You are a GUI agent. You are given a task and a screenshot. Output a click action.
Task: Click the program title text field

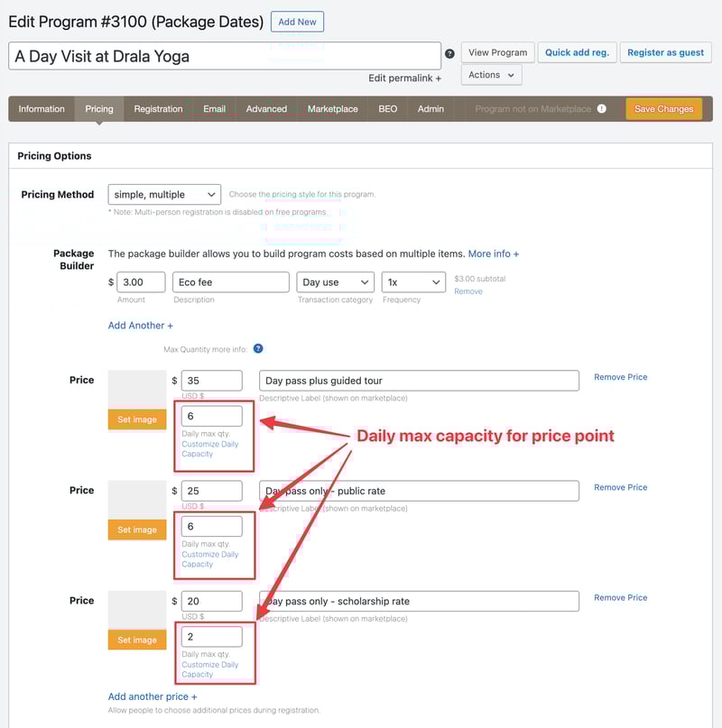point(225,56)
